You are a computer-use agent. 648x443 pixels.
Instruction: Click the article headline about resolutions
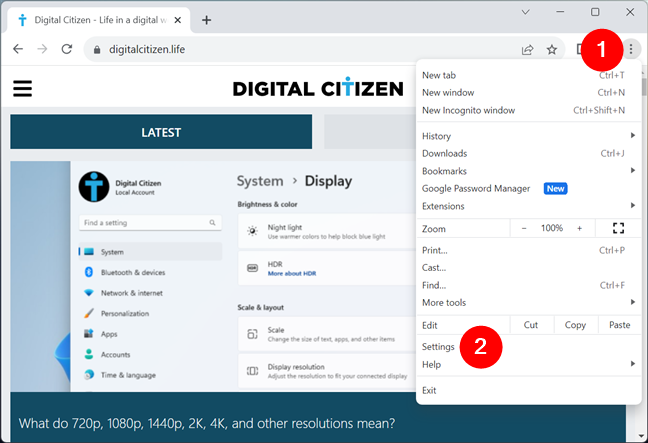(207, 423)
